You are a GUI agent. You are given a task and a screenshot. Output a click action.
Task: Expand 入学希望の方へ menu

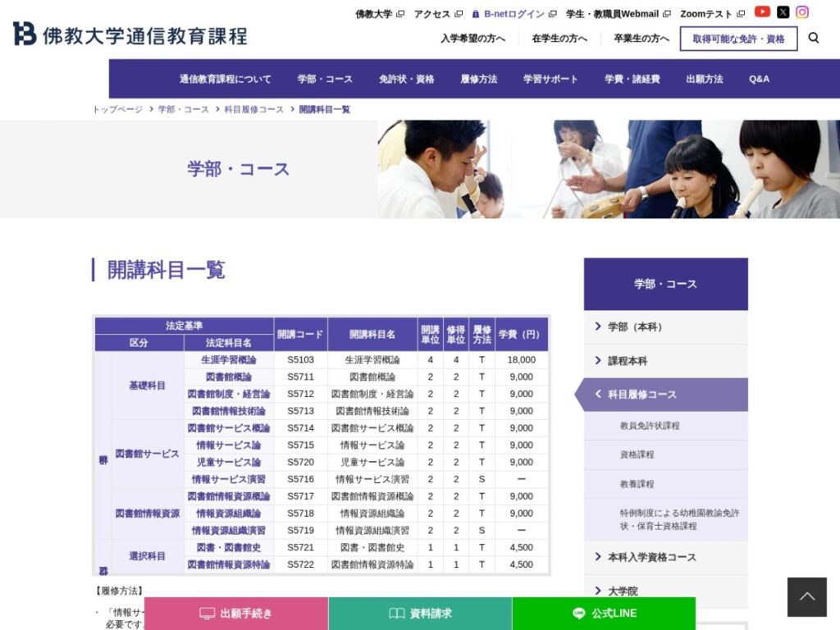coord(472,39)
